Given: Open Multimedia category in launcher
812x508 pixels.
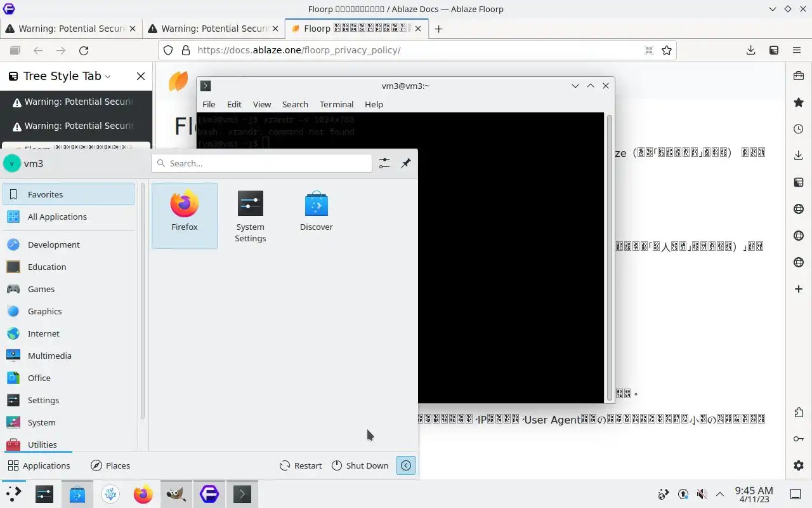Looking at the screenshot, I should pos(69,356).
